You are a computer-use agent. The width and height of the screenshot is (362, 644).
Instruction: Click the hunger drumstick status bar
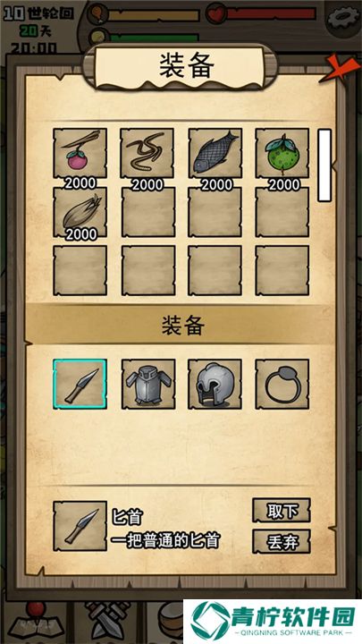[x=144, y=15]
